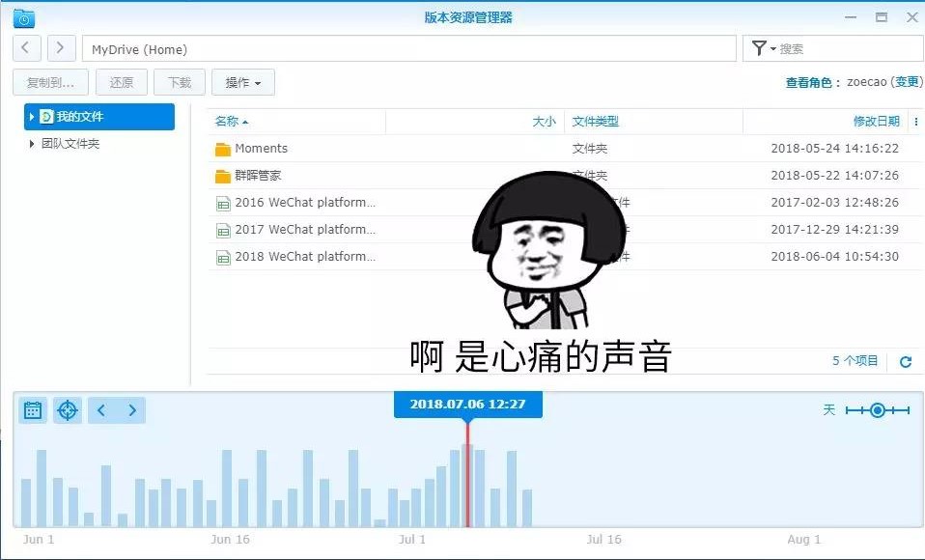Open the column options three-dot menu
This screenshot has height=560, width=925.
pyautogui.click(x=916, y=122)
